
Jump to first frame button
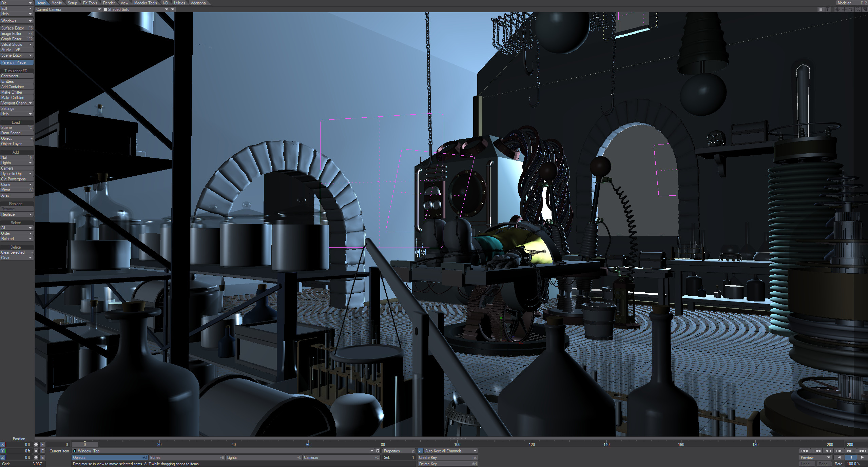pos(805,451)
